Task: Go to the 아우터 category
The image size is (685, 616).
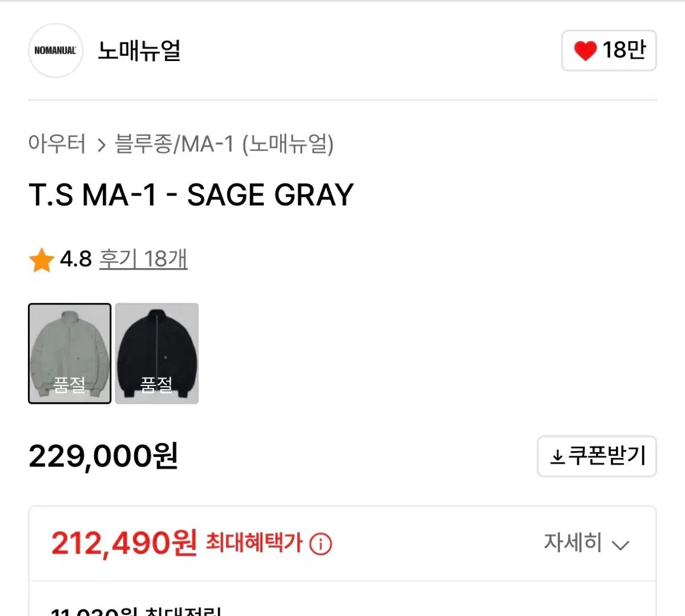Action: point(57,144)
